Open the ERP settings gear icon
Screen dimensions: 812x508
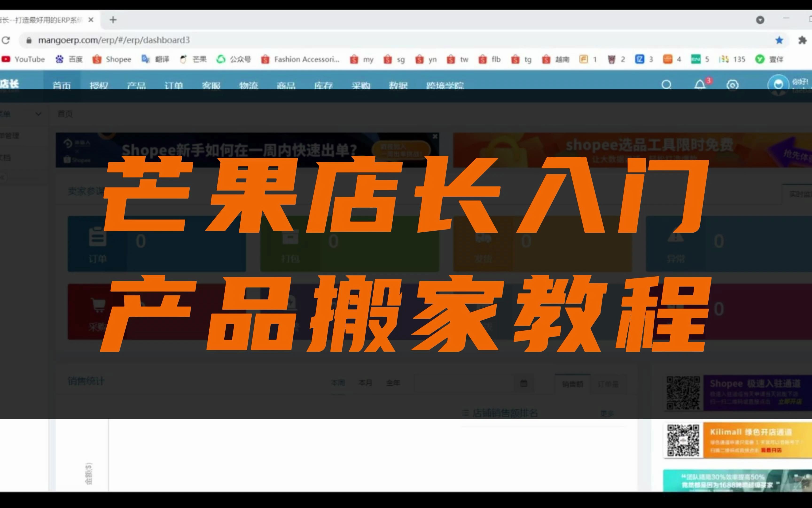click(x=732, y=85)
